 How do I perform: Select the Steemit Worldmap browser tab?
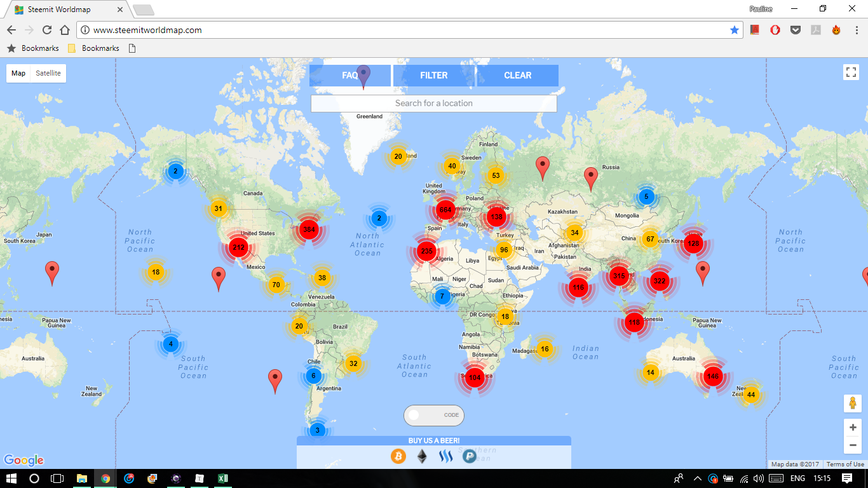click(x=67, y=10)
